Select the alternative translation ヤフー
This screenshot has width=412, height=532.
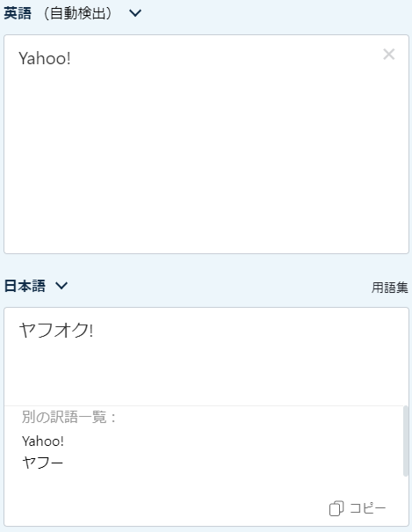[43, 463]
